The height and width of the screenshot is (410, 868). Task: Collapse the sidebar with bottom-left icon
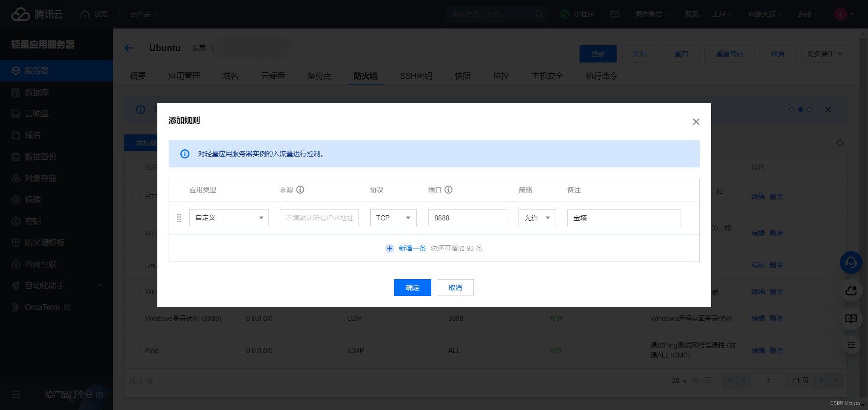coord(16,395)
